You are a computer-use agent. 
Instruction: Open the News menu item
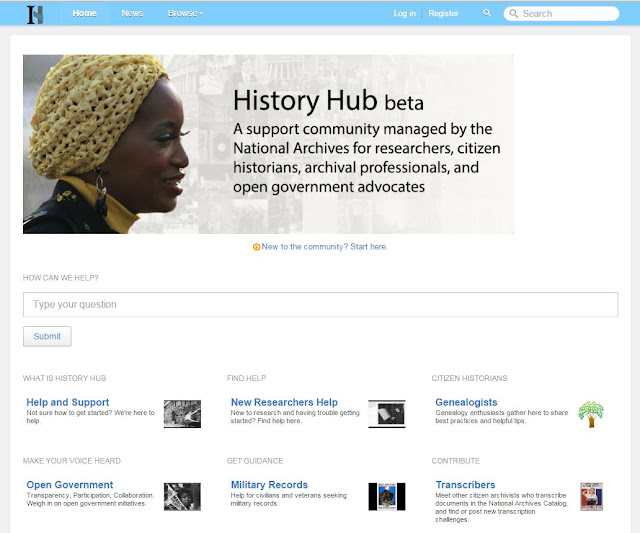tap(132, 13)
